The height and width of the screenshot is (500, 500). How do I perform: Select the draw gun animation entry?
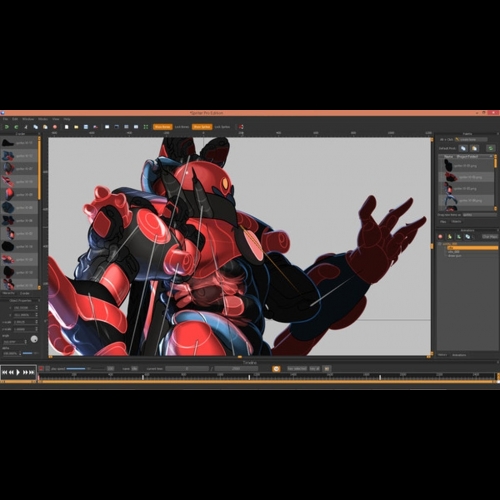tap(455, 256)
